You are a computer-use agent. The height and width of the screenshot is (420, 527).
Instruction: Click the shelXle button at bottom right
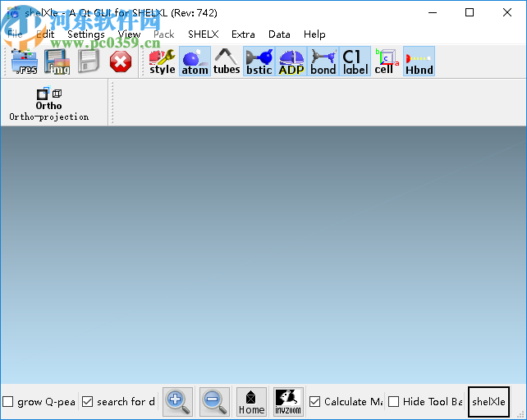click(488, 402)
